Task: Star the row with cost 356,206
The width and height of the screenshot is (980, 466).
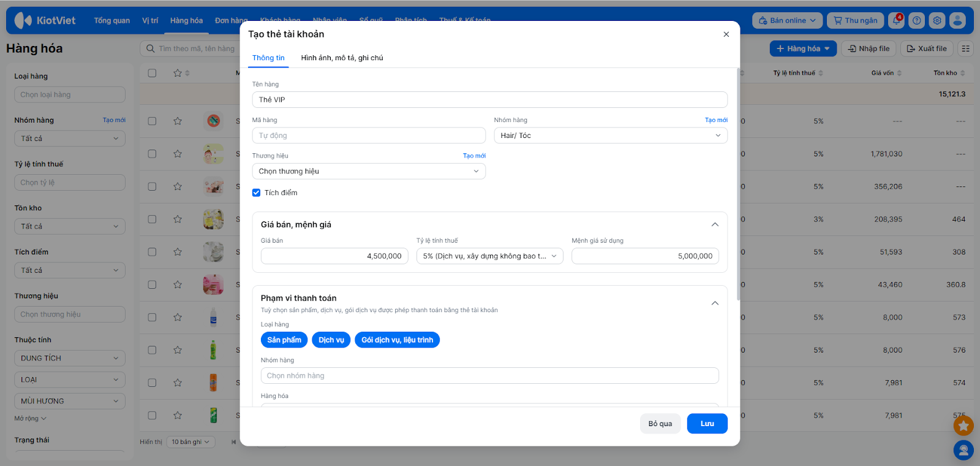Action: (178, 186)
